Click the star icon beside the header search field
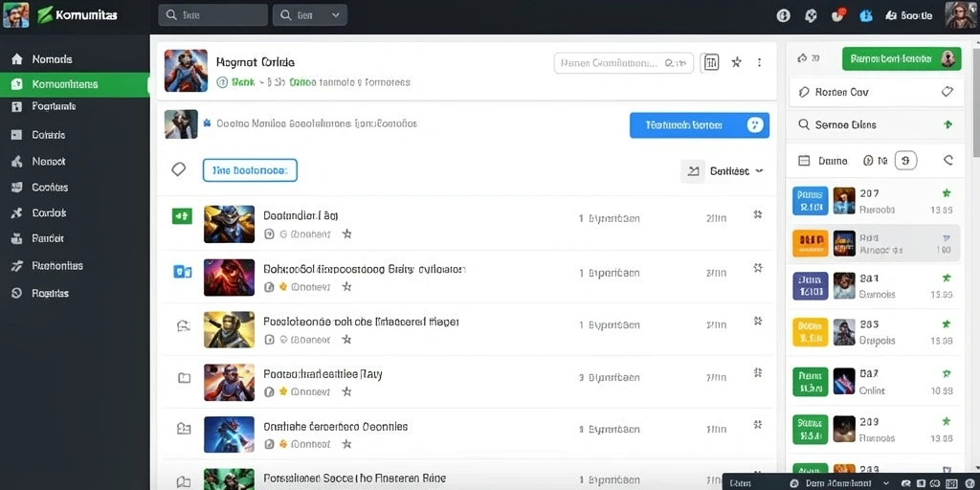 coord(736,62)
